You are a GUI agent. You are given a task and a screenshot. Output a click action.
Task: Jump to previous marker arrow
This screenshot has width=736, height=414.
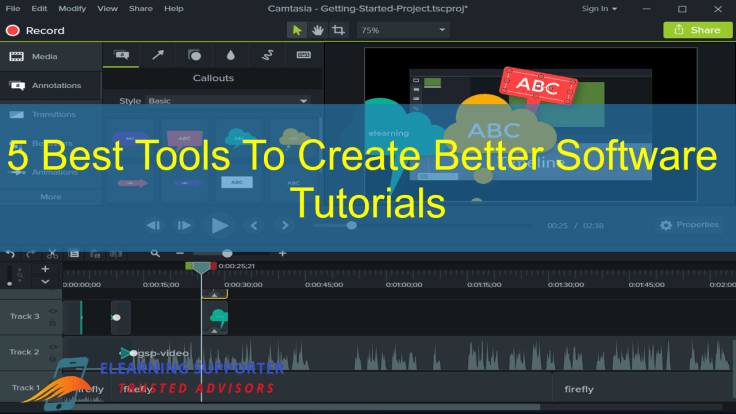254,226
